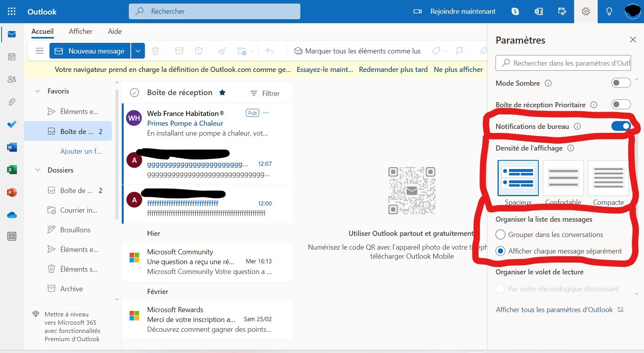Viewport: 644px width, 353px height.
Task: Click the Reply arrow icon in toolbar
Action: tap(270, 51)
